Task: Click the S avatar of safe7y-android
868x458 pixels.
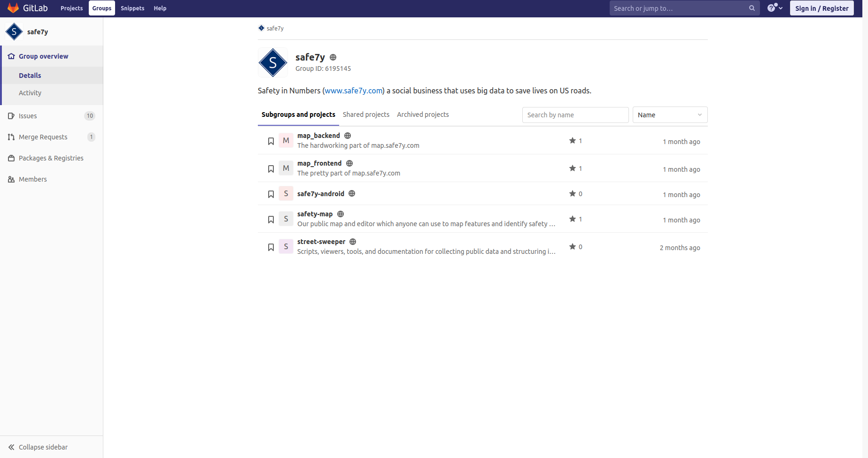Action: coord(286,193)
